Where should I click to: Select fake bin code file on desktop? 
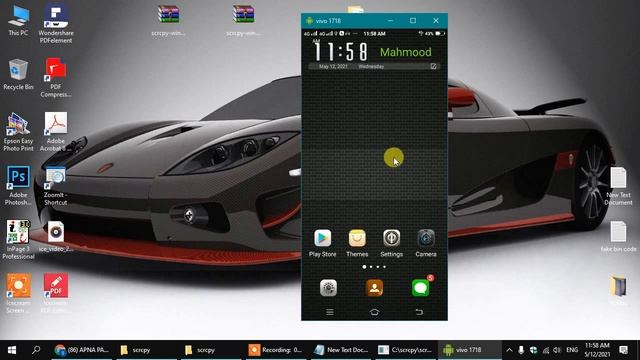[618, 236]
